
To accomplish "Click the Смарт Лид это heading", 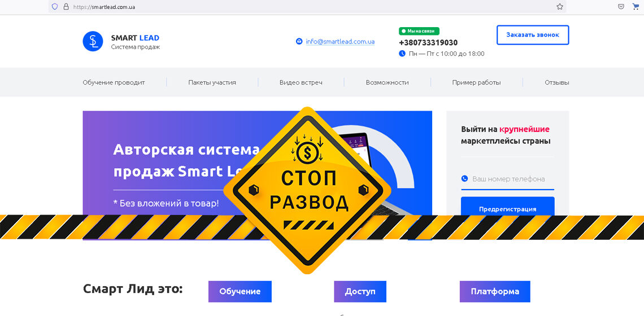I will click(133, 289).
